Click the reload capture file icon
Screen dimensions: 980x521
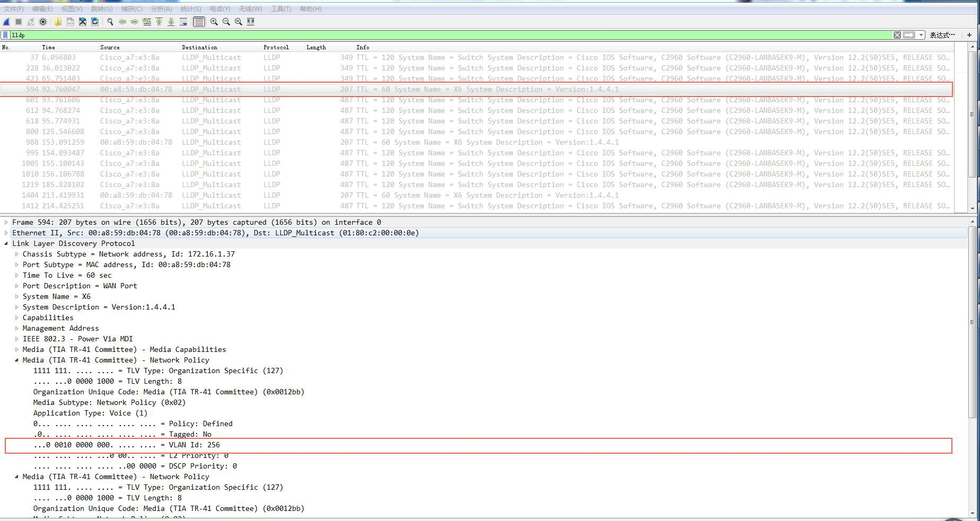pos(95,22)
